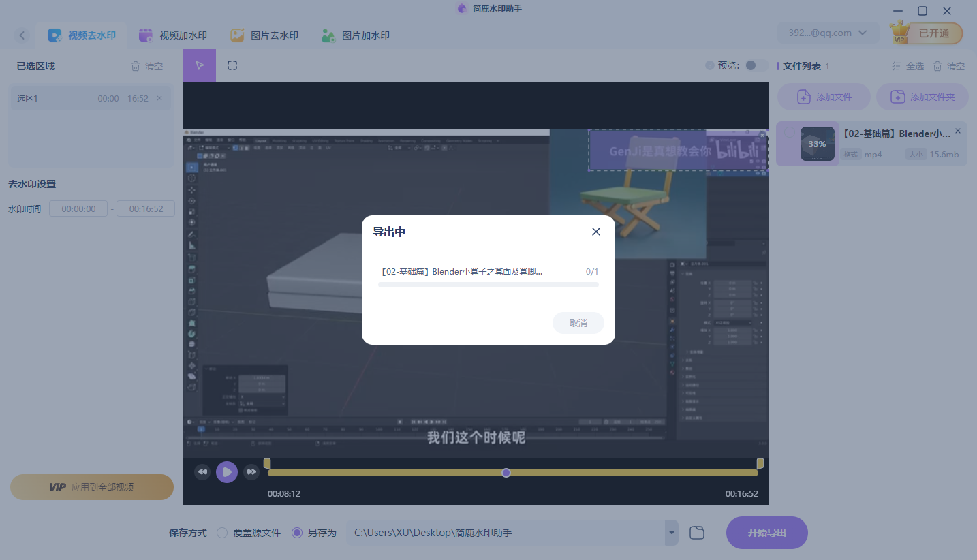The height and width of the screenshot is (560, 977).
Task: Click the 取消 button in dialog
Action: [578, 323]
